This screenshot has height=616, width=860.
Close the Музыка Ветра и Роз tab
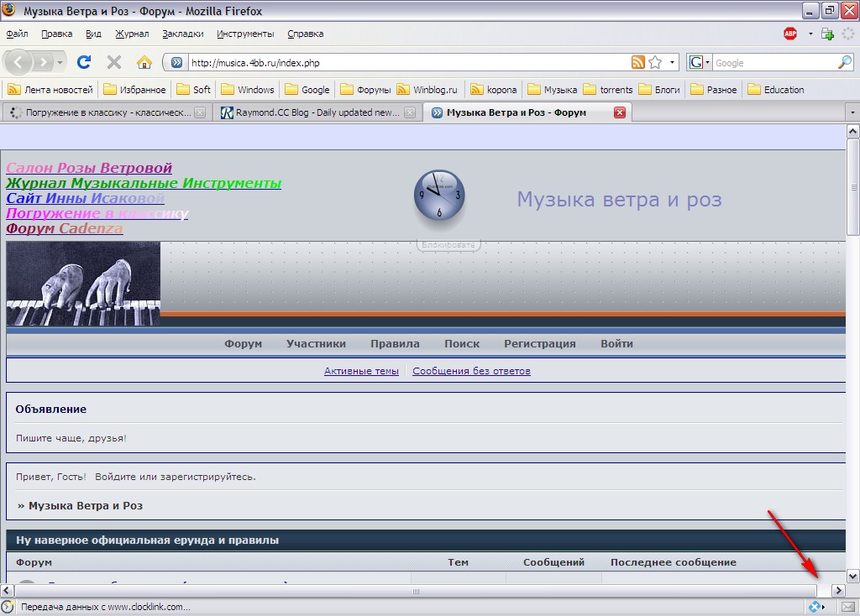[x=619, y=112]
